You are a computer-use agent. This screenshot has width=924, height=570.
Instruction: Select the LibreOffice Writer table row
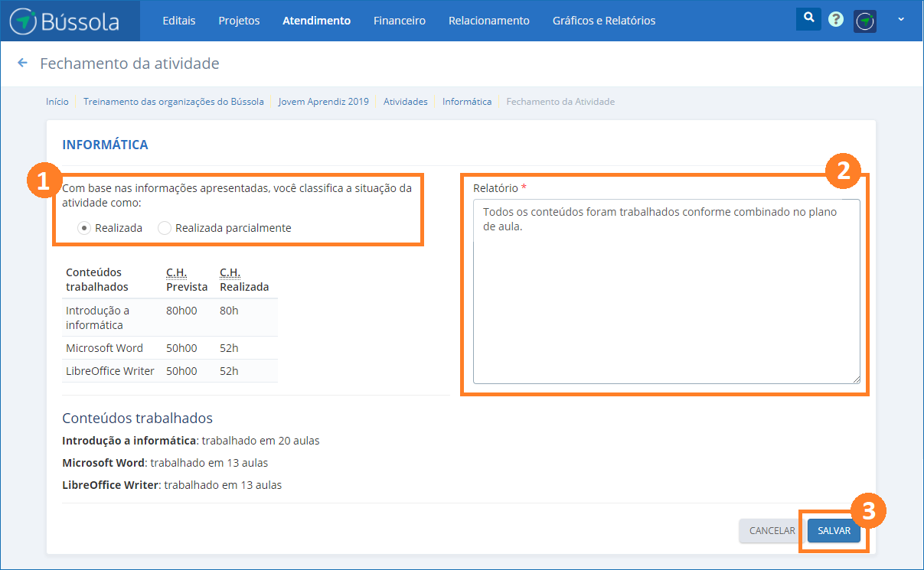pyautogui.click(x=170, y=371)
